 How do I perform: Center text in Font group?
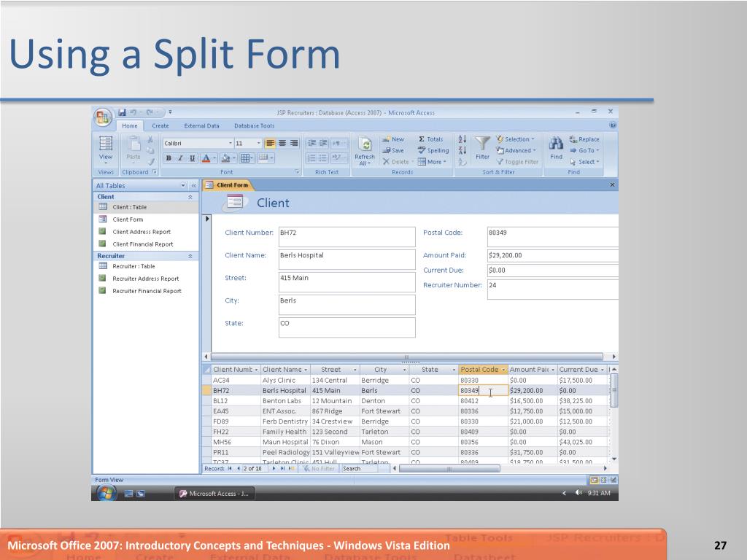pyautogui.click(x=282, y=143)
